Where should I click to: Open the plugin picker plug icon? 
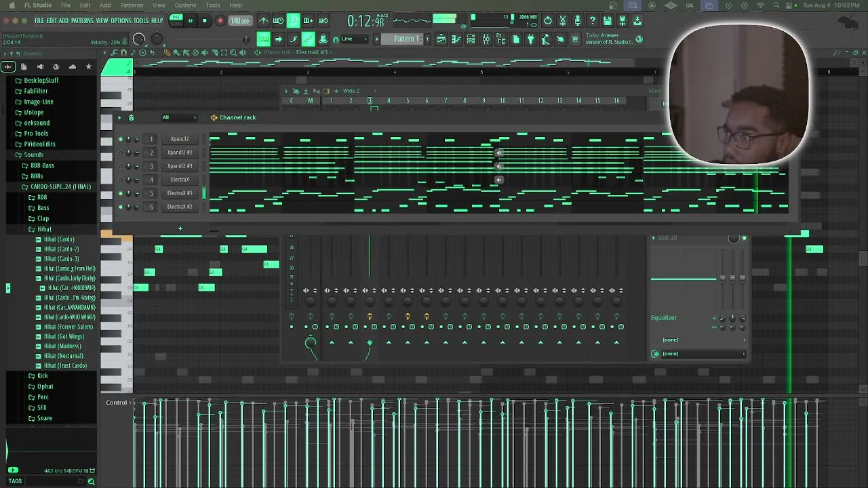click(x=531, y=39)
